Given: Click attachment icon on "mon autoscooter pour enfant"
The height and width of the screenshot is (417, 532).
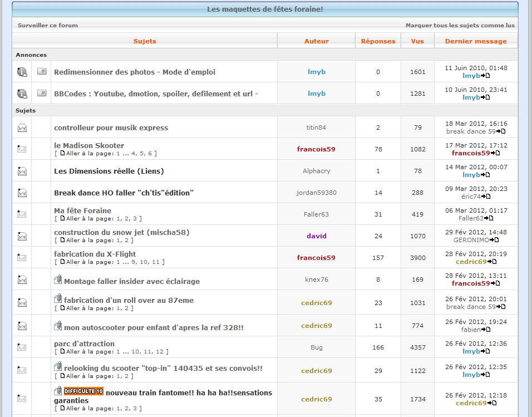Looking at the screenshot, I should point(58,326).
